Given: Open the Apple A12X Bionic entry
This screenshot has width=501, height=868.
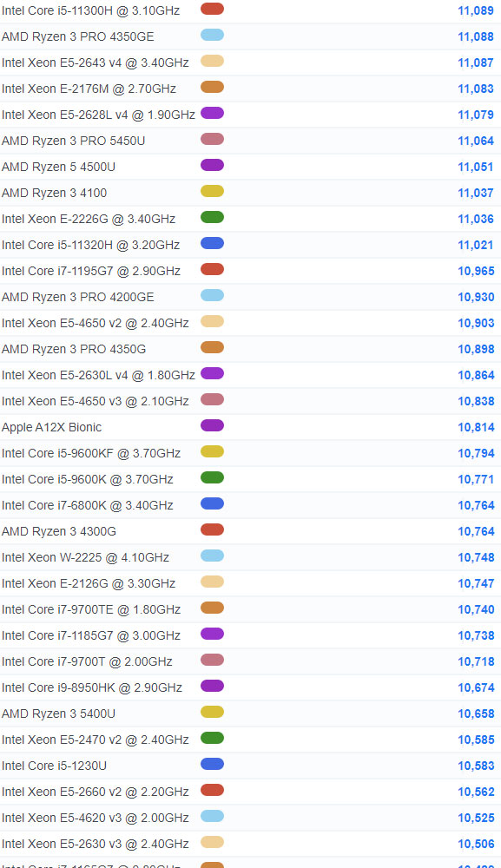Looking at the screenshot, I should pos(51,427).
